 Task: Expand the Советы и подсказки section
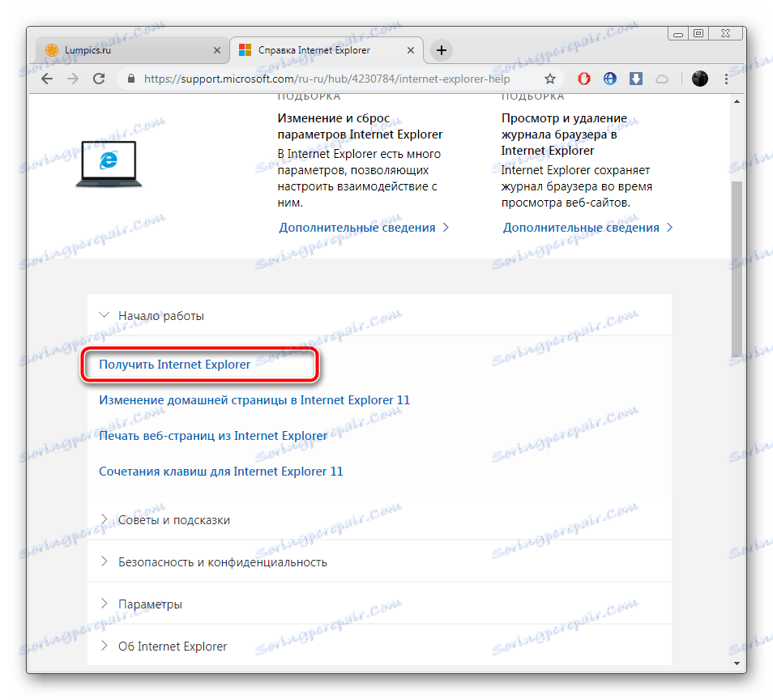click(x=379, y=519)
